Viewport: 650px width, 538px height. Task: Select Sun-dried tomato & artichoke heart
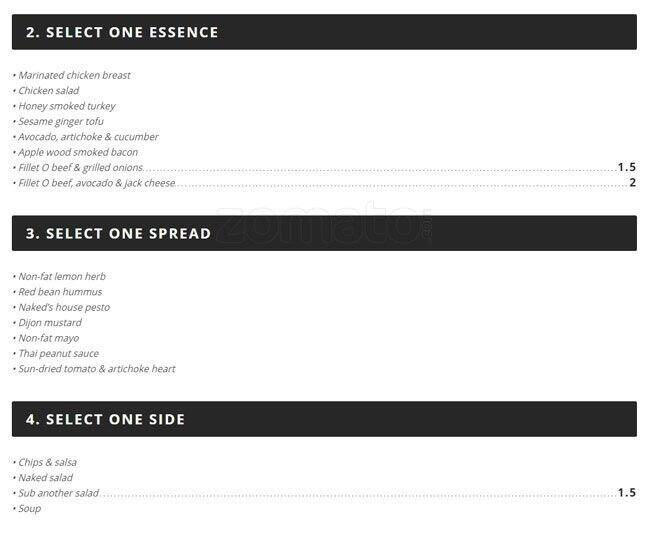[x=96, y=369]
